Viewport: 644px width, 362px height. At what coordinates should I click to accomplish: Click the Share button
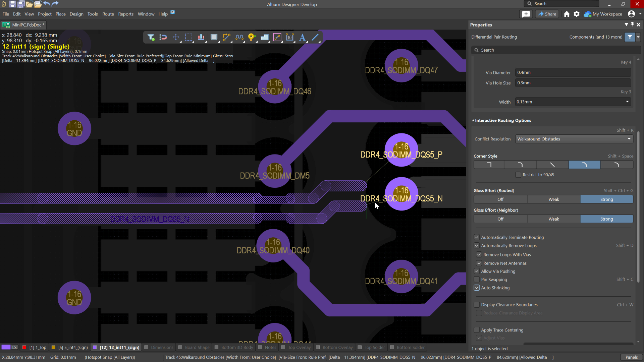coord(547,14)
